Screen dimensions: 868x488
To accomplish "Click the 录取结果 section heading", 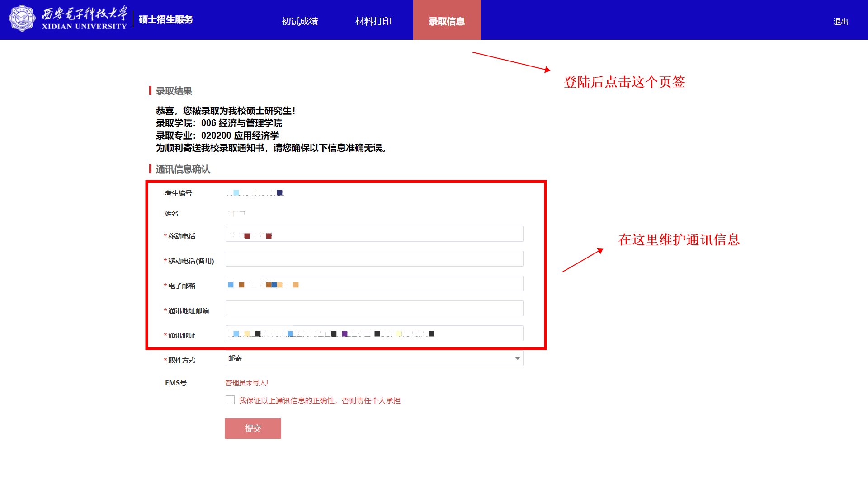I will coord(174,91).
